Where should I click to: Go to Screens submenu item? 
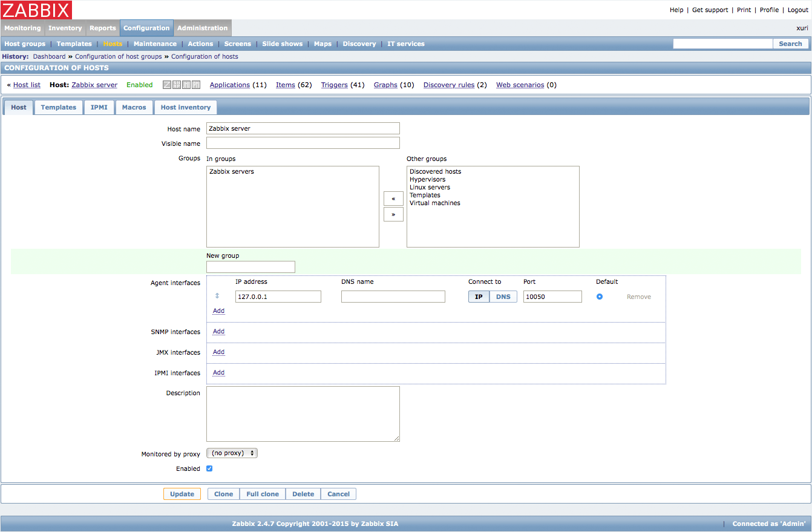237,44
